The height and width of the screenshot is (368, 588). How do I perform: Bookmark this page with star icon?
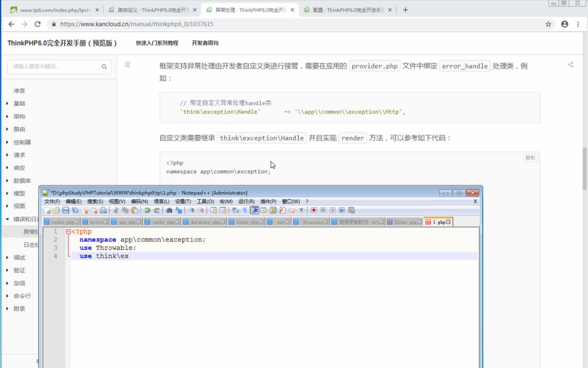point(548,24)
